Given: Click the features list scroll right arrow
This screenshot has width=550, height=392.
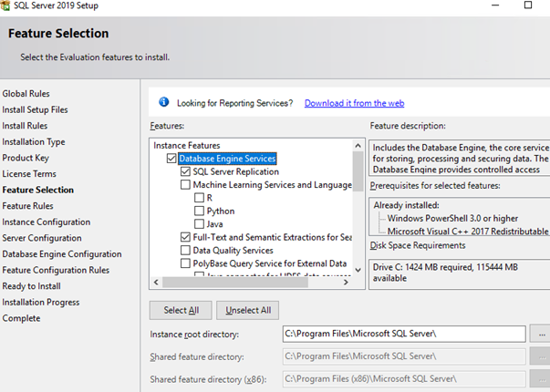Looking at the screenshot, I should point(346,283).
